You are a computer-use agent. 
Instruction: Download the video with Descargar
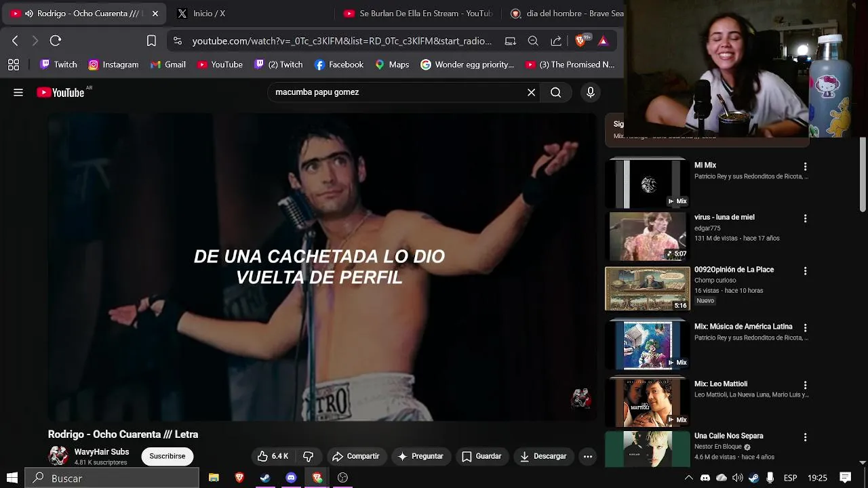coord(543,456)
